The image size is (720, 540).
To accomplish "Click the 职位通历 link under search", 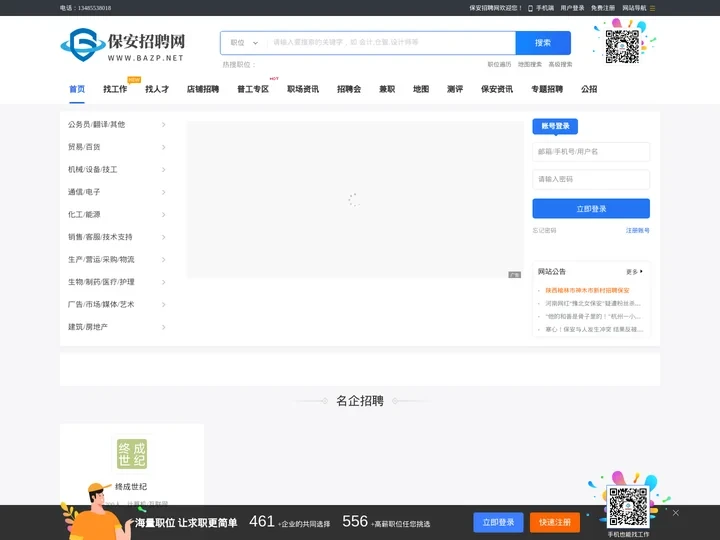I will [x=499, y=64].
